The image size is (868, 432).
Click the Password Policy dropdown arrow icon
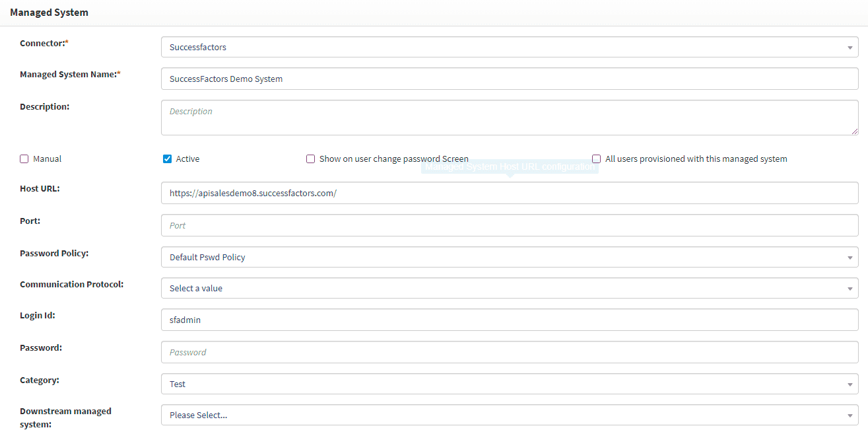click(x=850, y=258)
